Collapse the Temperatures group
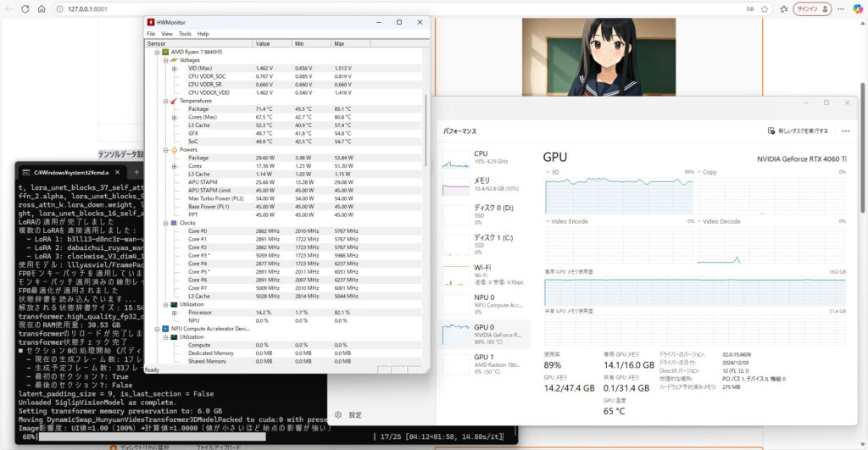 pyautogui.click(x=165, y=102)
